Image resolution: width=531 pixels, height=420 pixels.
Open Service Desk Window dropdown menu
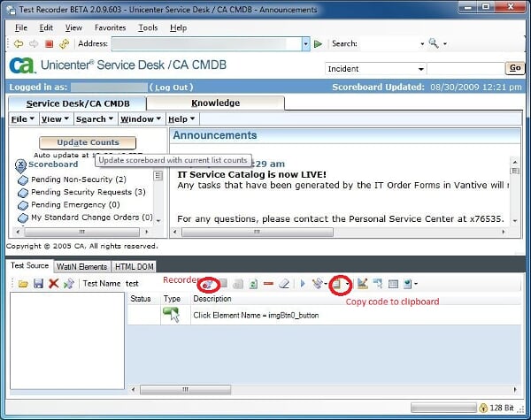click(141, 119)
